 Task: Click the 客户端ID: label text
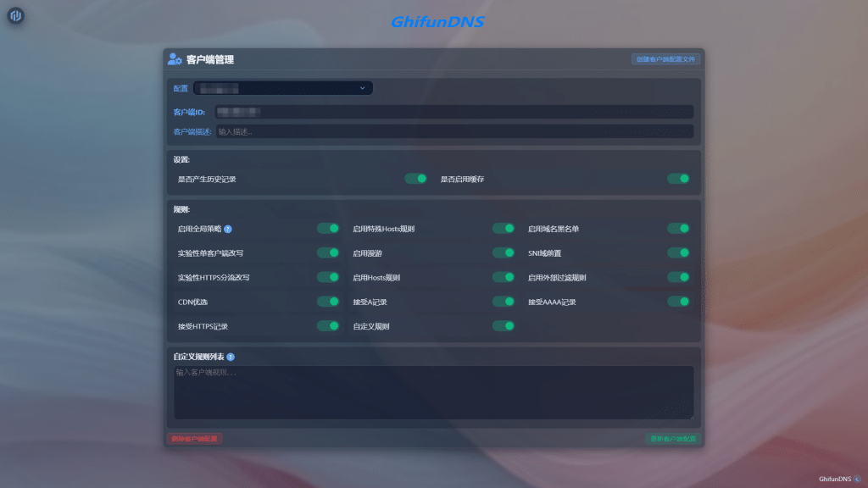pos(189,113)
